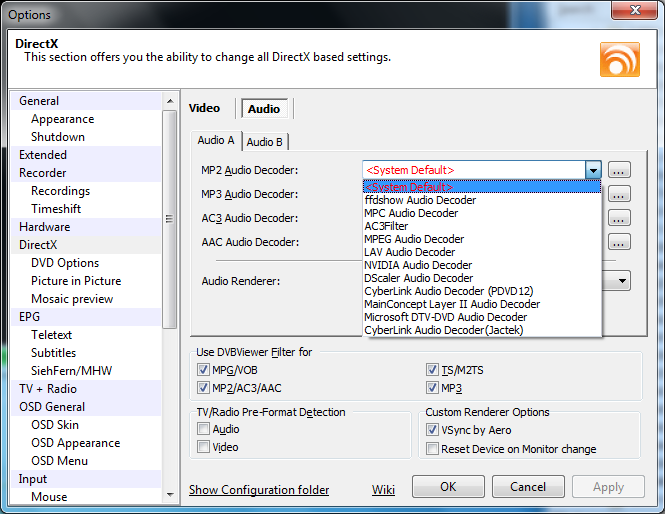Click the orange DVBViewer logo icon
This screenshot has height=514, width=665.
click(x=620, y=59)
